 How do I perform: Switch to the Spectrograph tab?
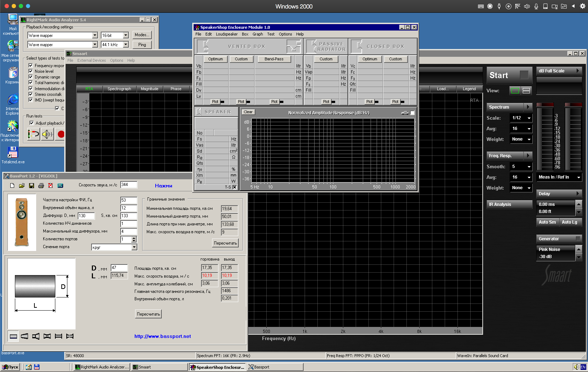point(119,89)
